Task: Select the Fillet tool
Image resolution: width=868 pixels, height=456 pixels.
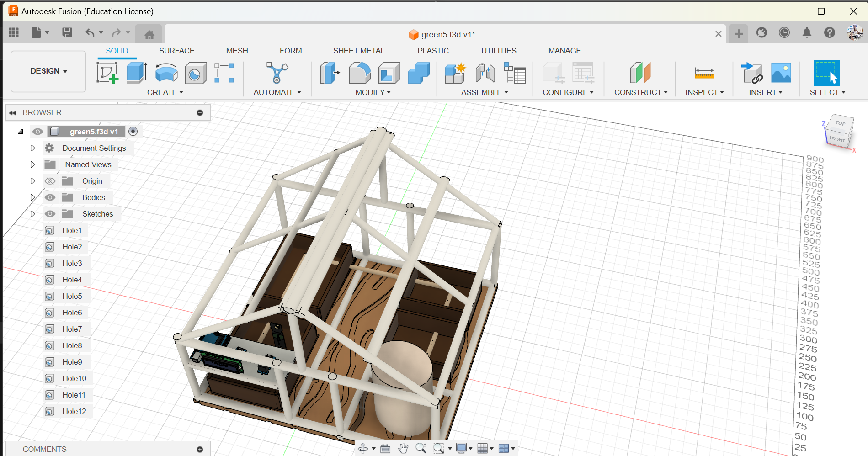Action: (360, 73)
